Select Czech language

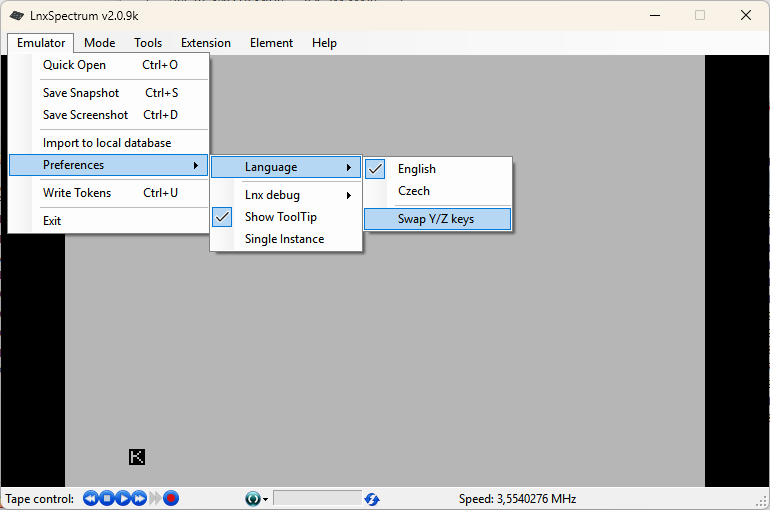(438, 191)
